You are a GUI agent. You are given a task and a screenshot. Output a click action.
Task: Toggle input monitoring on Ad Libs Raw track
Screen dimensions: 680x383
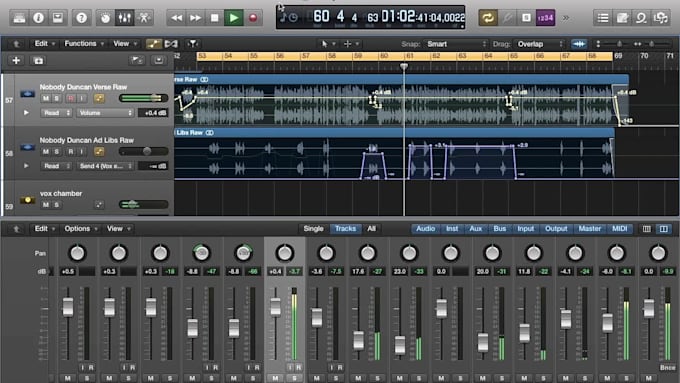82,151
